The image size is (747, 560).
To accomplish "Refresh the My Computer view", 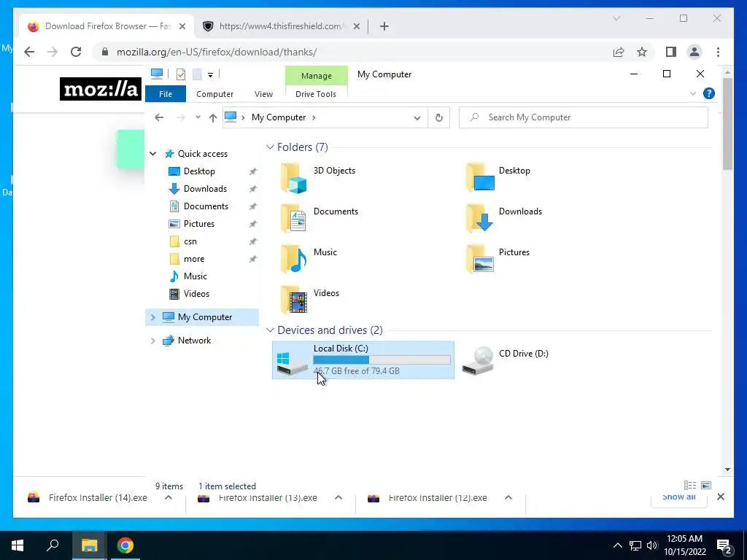I will pos(438,117).
